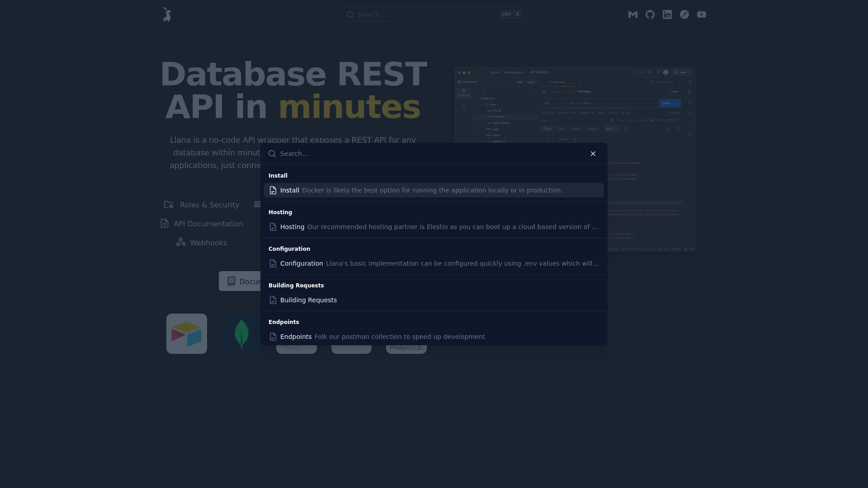This screenshot has height=488, width=868.
Task: Click the Webhooks label
Action: coord(208,243)
